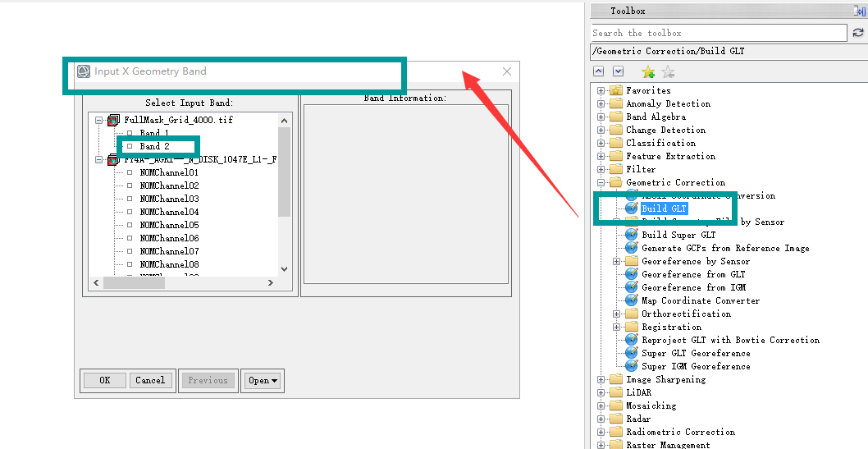Image resolution: width=868 pixels, height=449 pixels.
Task: Click the band list scroll-right arrow
Action: pyautogui.click(x=271, y=283)
